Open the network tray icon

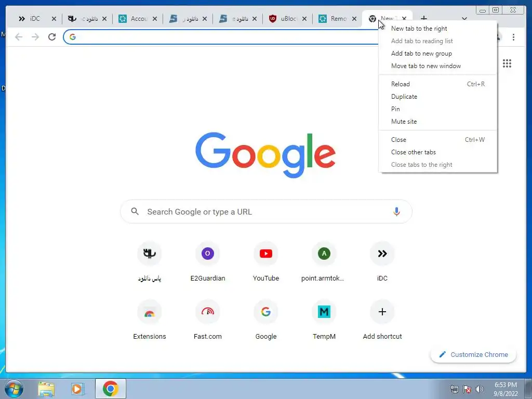(454, 389)
